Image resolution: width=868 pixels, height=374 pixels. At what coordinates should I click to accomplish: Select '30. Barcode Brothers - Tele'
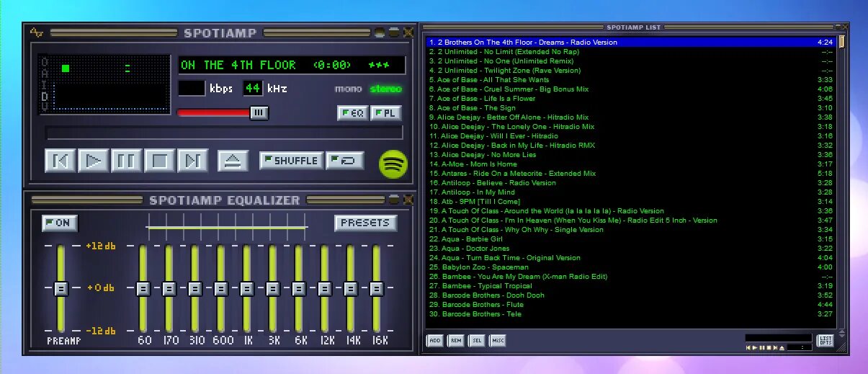(x=630, y=314)
